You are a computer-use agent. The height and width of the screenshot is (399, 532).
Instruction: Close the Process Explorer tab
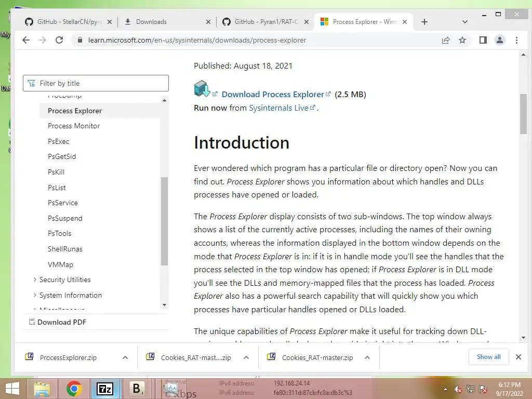tap(404, 22)
